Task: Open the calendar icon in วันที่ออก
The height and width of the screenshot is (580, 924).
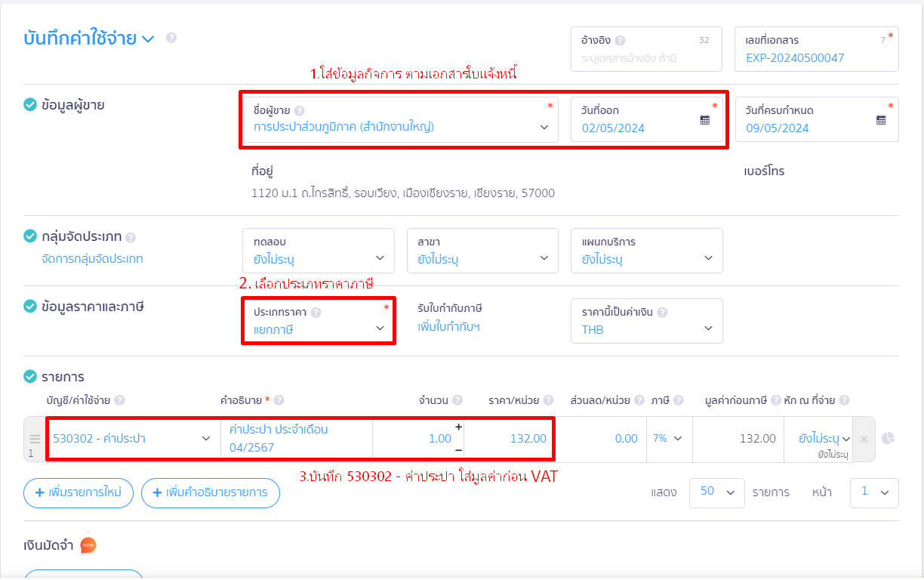Action: pos(705,119)
